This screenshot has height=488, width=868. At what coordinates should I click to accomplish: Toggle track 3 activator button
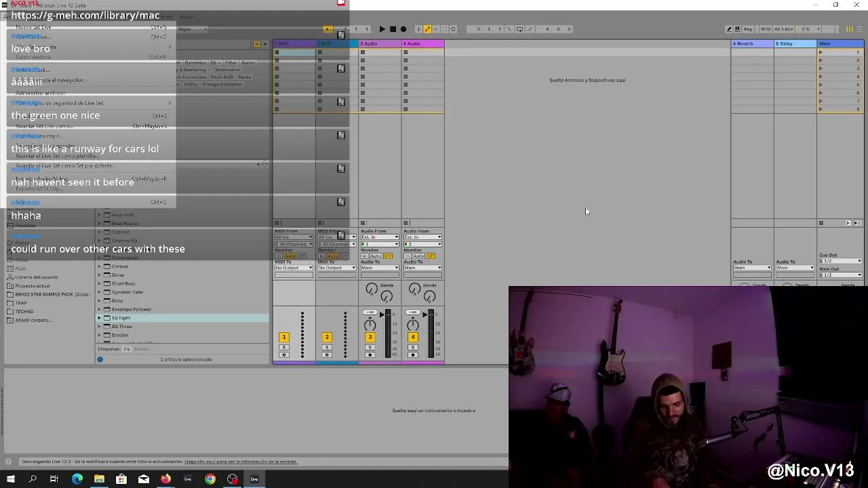370,337
